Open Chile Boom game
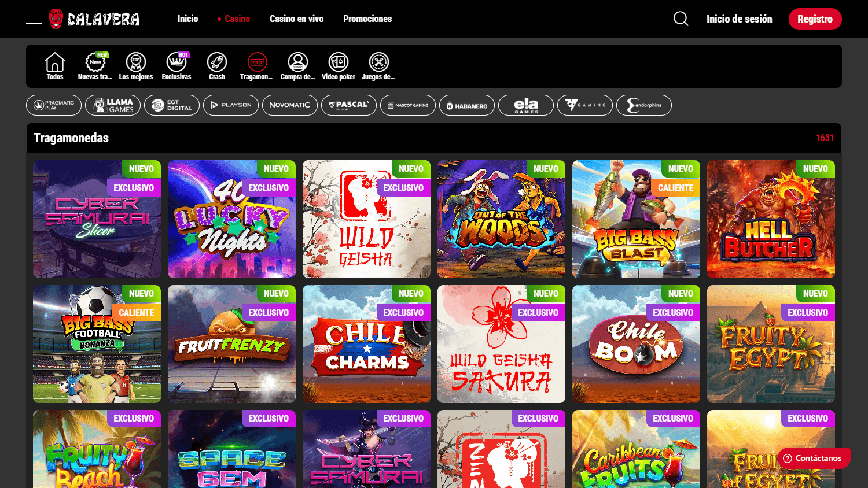Screen dimensions: 868x488 tap(636, 344)
